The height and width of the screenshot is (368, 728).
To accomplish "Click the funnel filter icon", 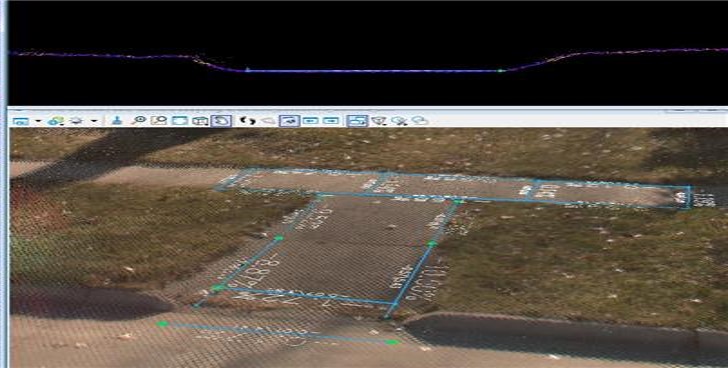I will click(x=379, y=121).
